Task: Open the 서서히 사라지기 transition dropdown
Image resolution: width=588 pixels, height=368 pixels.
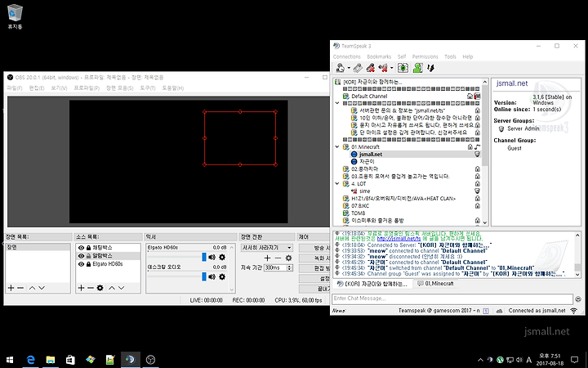Action: pos(266,248)
